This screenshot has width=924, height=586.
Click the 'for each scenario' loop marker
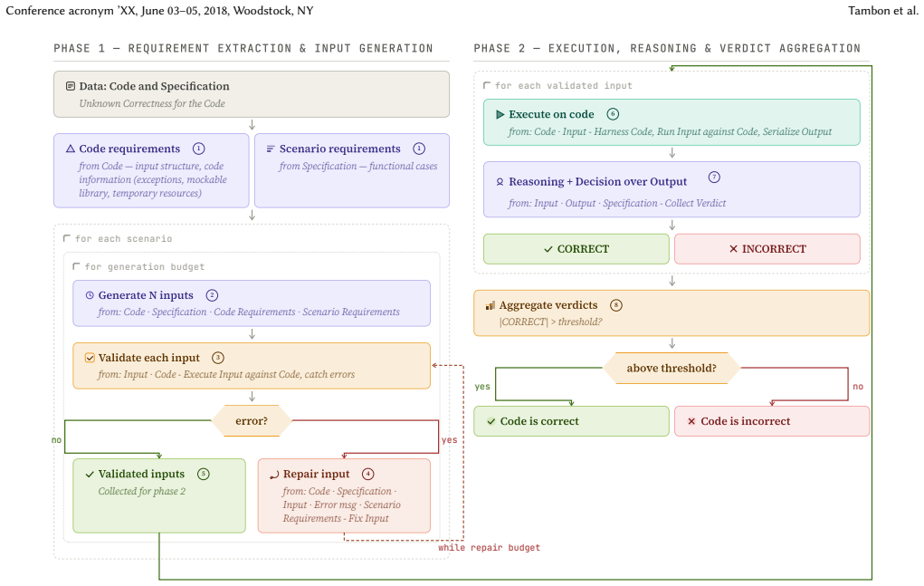click(118, 239)
